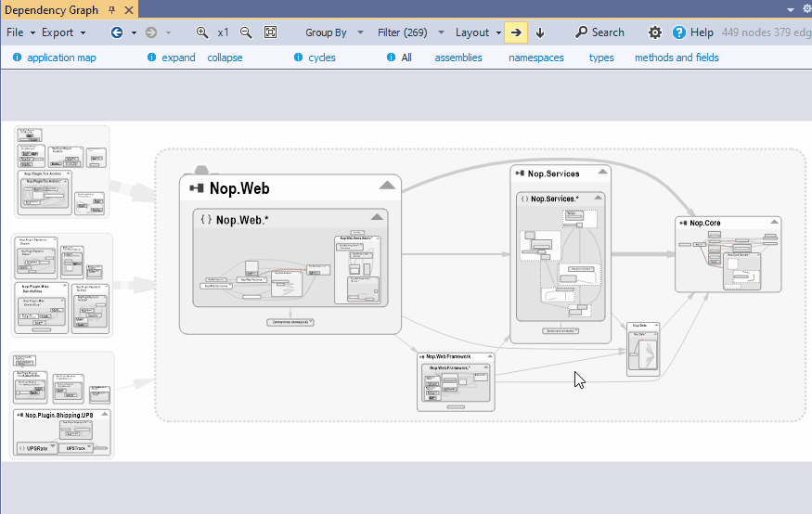This screenshot has width=812, height=514.
Task: Click the collapse link
Action: (x=225, y=58)
